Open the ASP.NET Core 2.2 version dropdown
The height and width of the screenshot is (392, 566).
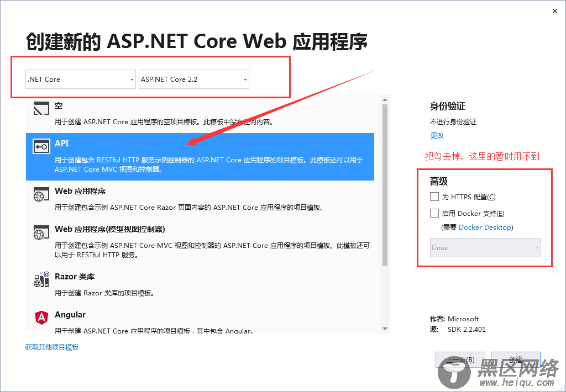[x=194, y=80]
